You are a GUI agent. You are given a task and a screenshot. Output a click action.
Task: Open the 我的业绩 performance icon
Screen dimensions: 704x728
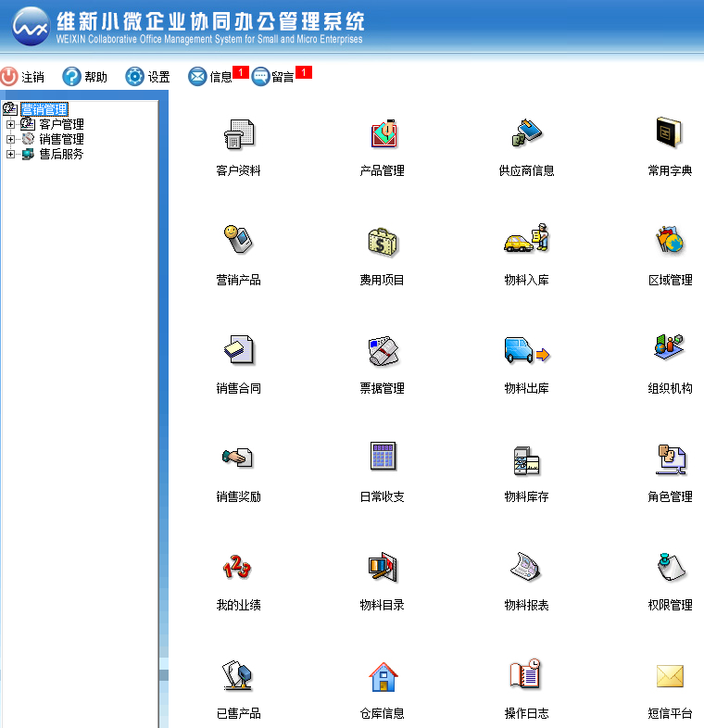tap(238, 568)
